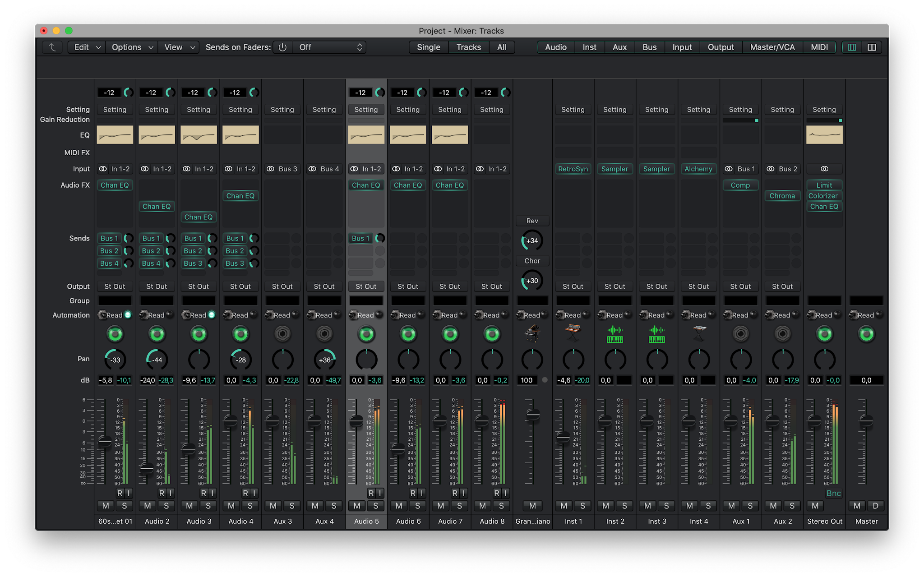
Task: Click the Bus 4 send knob on 60s...et 01
Action: pyautogui.click(x=129, y=263)
